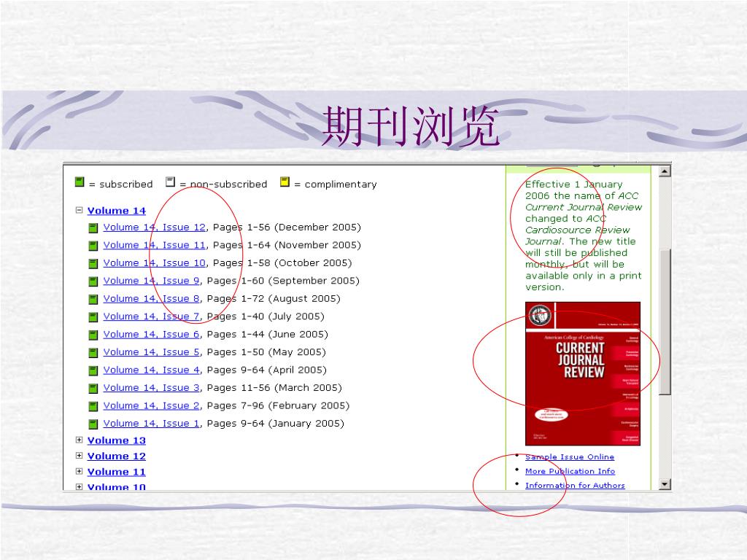Expand the Volume 11 tree node
This screenshot has width=747, height=560.
(79, 472)
